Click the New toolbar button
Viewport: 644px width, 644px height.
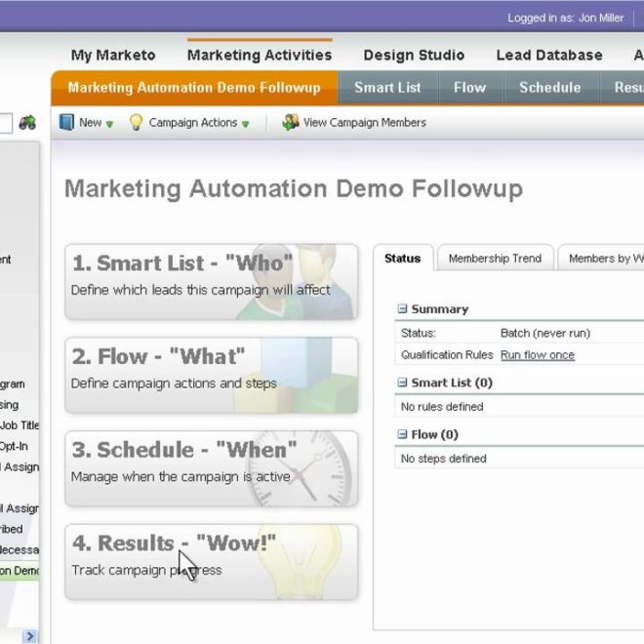tap(86, 122)
